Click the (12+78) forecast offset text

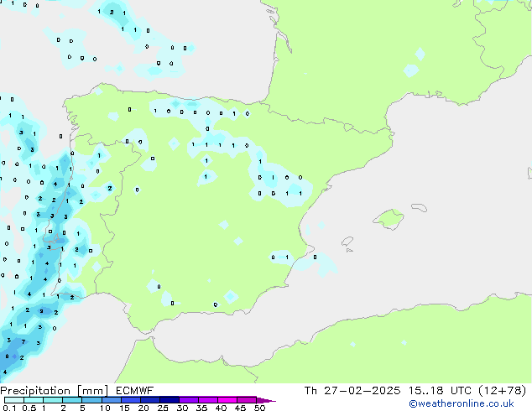[x=502, y=390]
